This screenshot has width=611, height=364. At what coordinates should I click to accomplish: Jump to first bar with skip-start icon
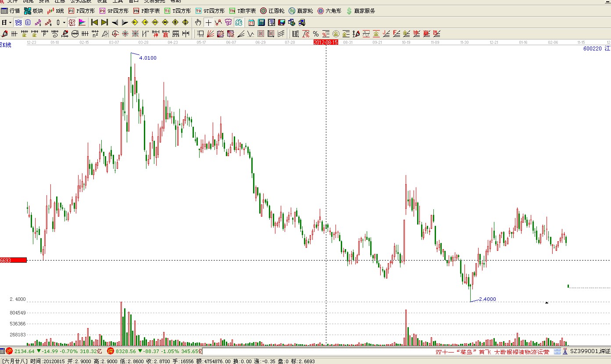[x=94, y=22]
